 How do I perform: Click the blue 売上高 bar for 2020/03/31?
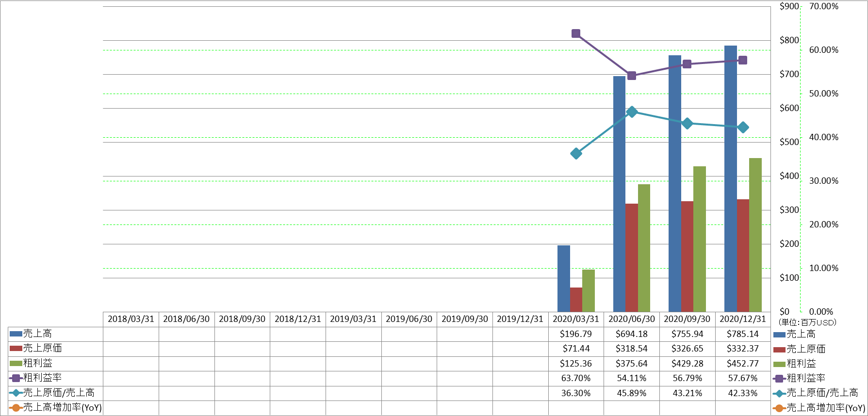point(564,278)
